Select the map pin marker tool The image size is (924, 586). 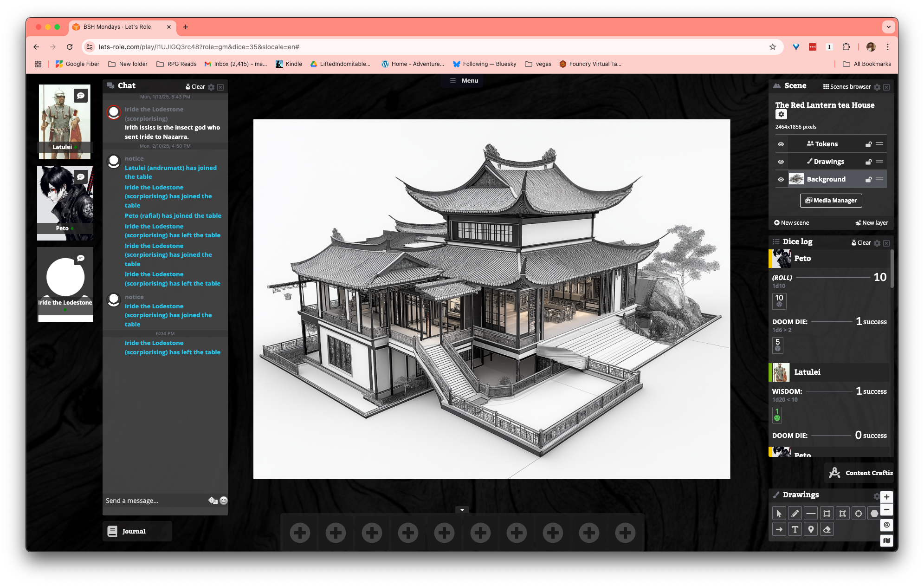[811, 529]
